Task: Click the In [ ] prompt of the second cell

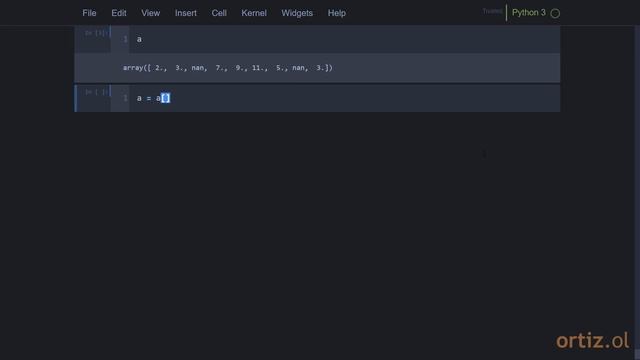Action: (96, 92)
